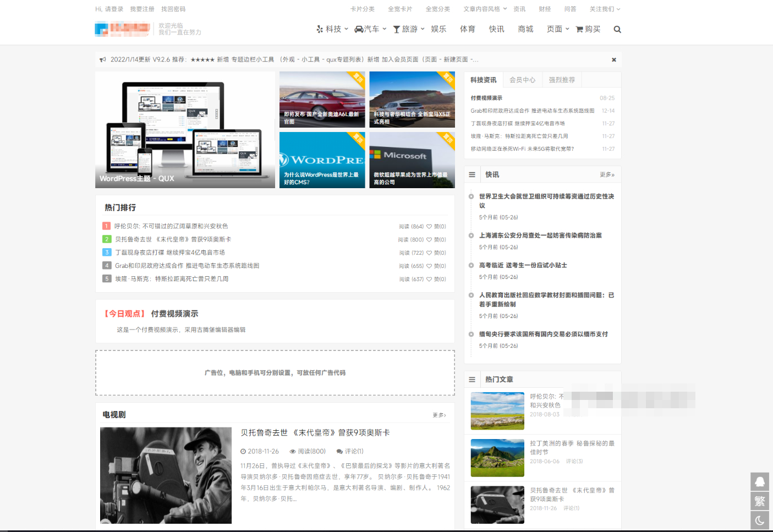Screen dimensions: 773x532
Task: Open the search magnifier icon in navigation
Action: click(x=617, y=30)
